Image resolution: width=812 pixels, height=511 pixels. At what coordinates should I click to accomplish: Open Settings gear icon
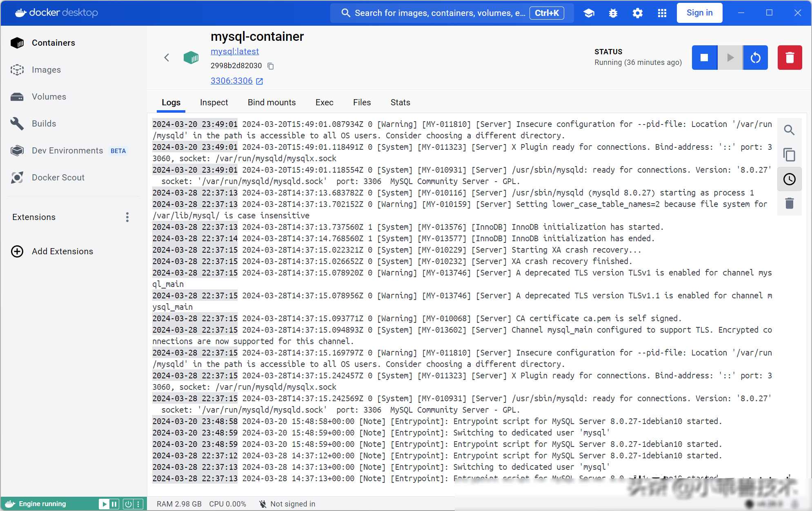click(x=637, y=13)
